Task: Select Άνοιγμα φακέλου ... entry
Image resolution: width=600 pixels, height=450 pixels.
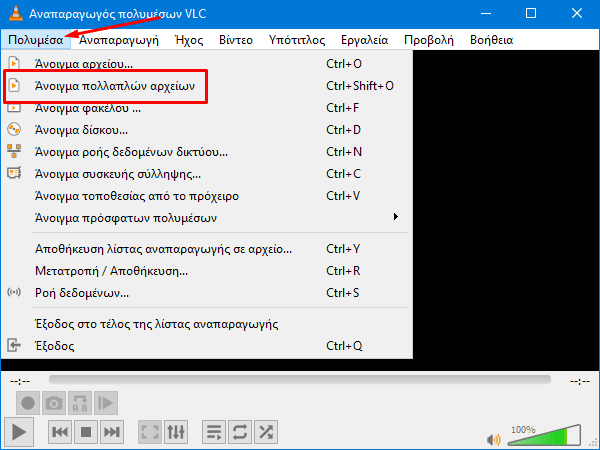Action: 207,108
